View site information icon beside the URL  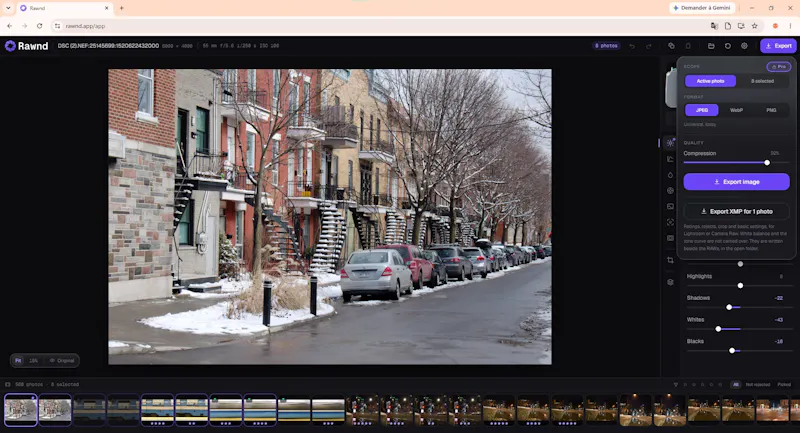coord(57,26)
